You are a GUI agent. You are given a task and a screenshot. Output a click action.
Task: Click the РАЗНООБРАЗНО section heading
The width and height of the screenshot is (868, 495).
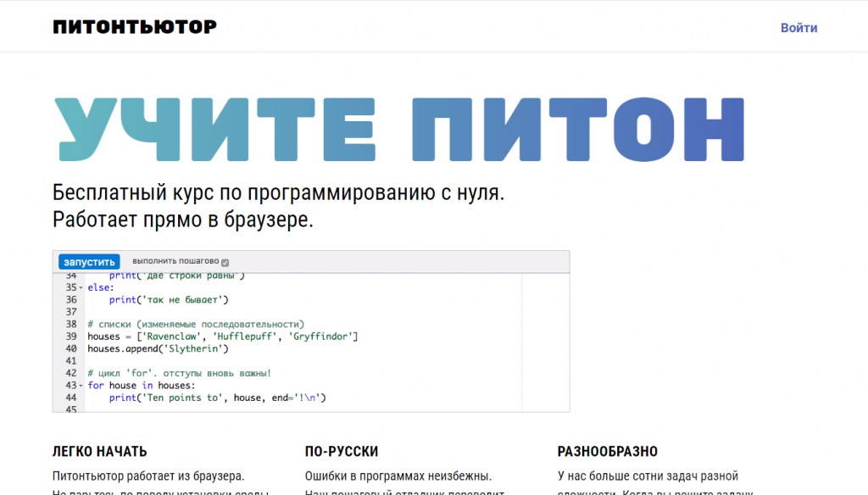[607, 452]
